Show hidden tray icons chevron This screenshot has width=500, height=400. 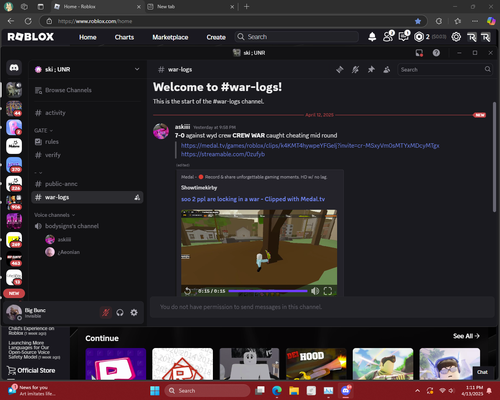click(417, 391)
